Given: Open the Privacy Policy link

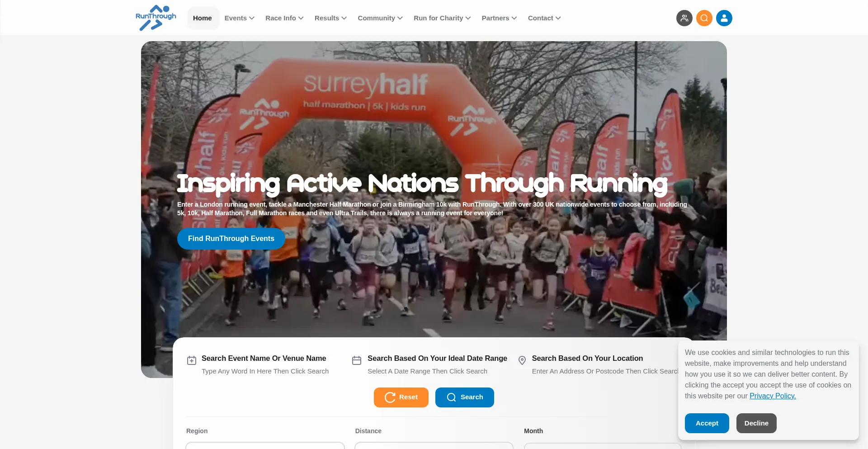Looking at the screenshot, I should point(773,396).
